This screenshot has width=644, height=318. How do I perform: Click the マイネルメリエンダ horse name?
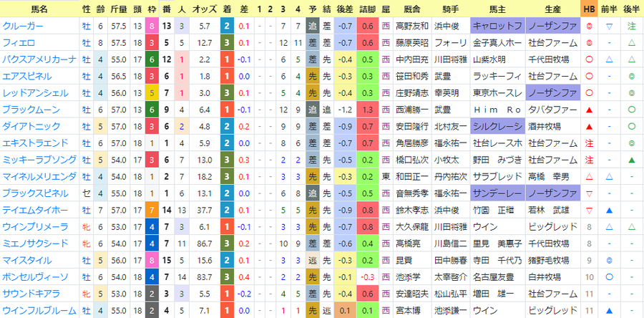click(x=39, y=177)
